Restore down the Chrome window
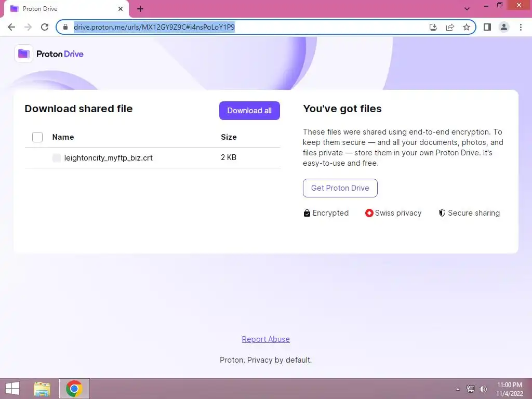The width and height of the screenshot is (532, 399). point(499,5)
